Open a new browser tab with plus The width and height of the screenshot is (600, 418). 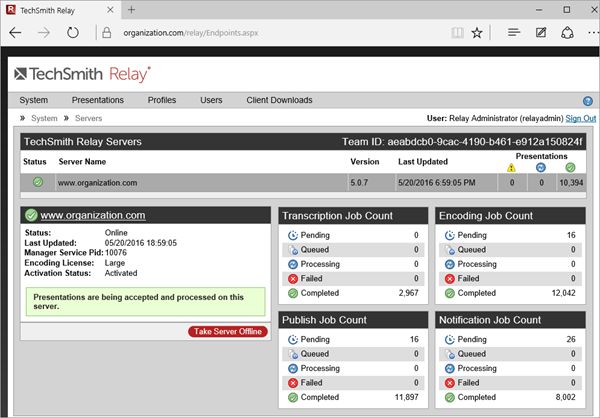pyautogui.click(x=131, y=10)
